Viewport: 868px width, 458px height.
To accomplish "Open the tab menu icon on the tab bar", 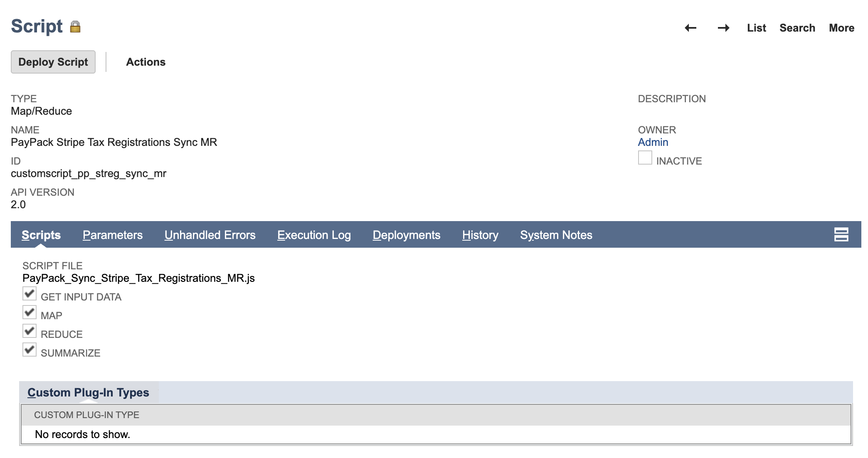I will (x=841, y=235).
